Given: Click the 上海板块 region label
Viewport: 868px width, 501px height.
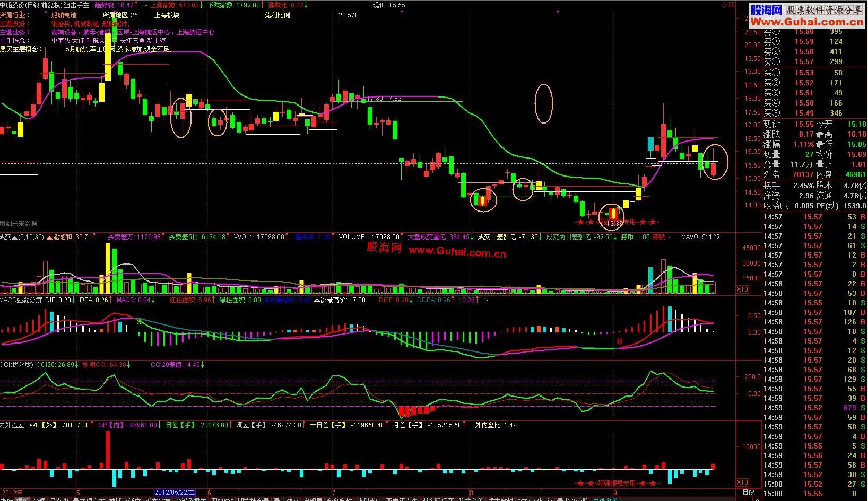Looking at the screenshot, I should pos(167,15).
